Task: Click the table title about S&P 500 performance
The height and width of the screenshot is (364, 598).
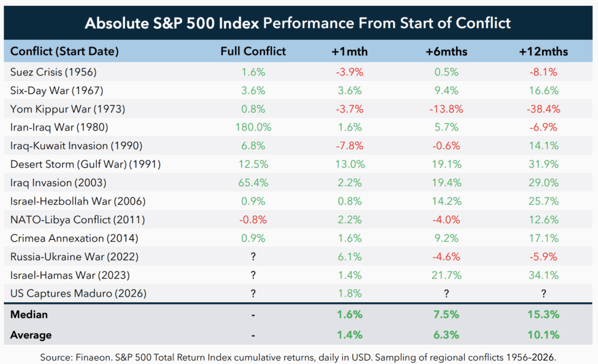Action: (298, 23)
